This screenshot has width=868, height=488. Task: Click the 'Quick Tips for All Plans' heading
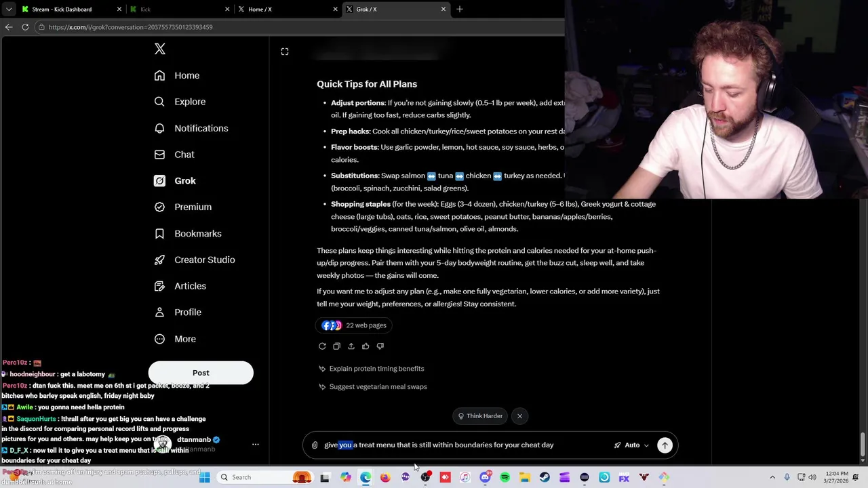367,84
